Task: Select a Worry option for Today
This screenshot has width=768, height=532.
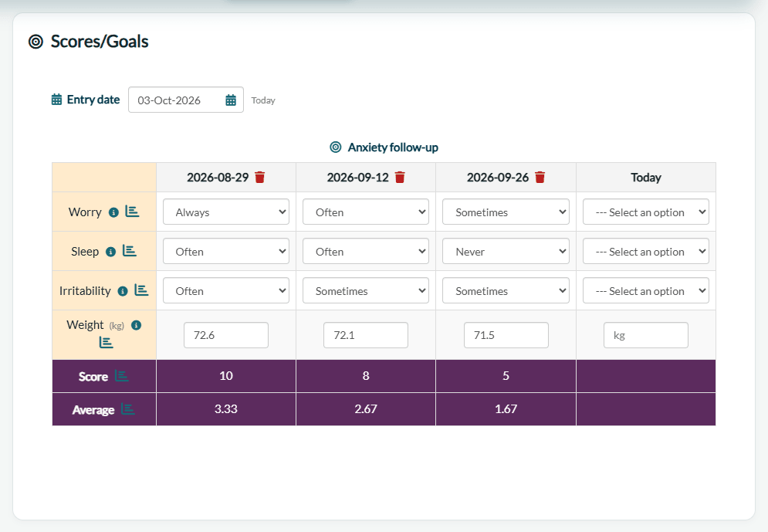Action: [646, 212]
